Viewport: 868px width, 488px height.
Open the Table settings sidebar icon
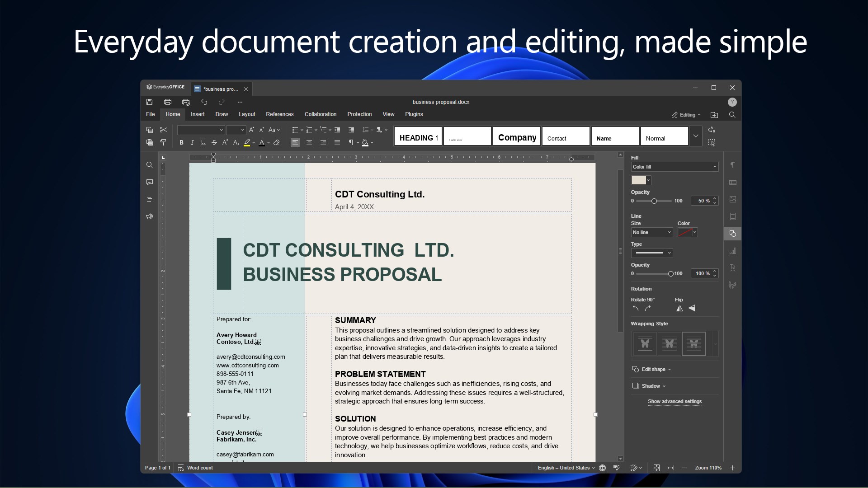pos(732,182)
